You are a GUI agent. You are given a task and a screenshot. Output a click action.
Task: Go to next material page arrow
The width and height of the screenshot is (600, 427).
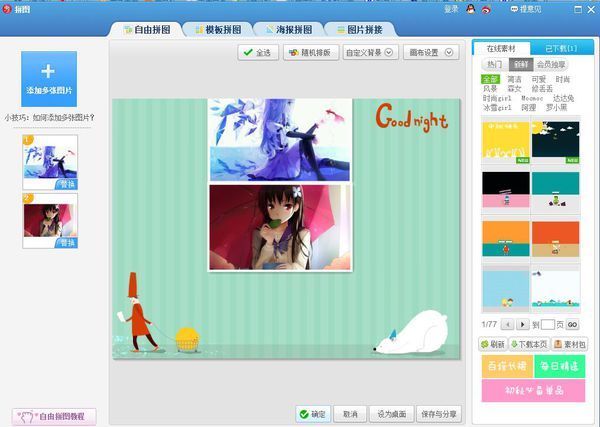tap(522, 324)
